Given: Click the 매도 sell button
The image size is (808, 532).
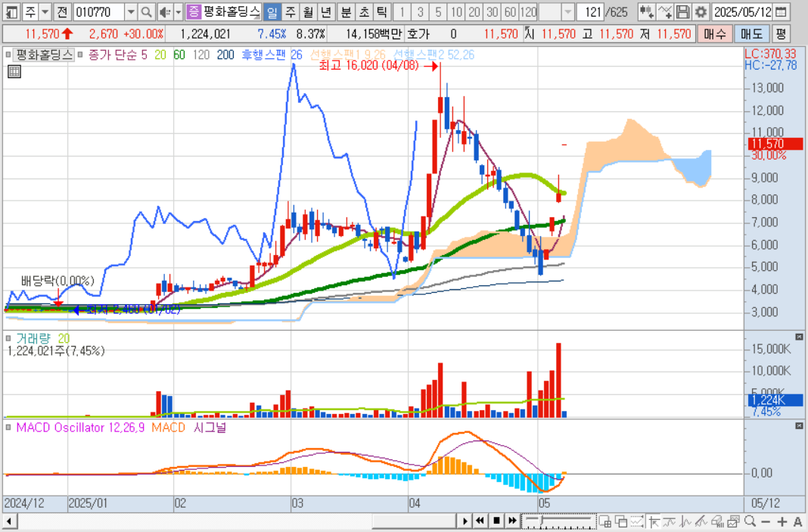Looking at the screenshot, I should pyautogui.click(x=751, y=34).
